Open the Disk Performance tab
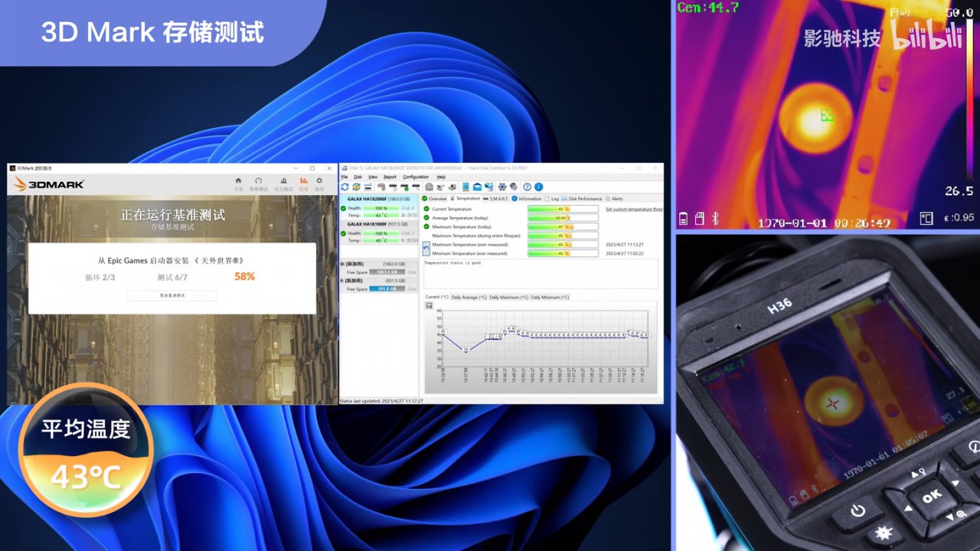 pyautogui.click(x=582, y=199)
